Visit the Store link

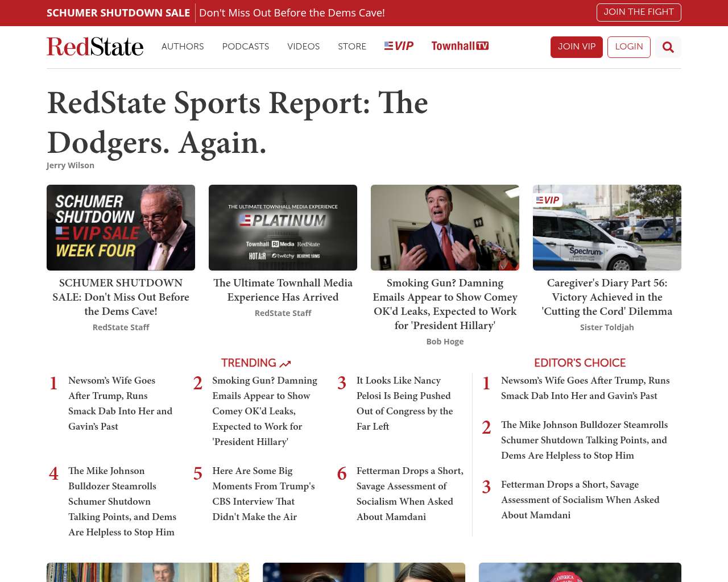click(x=352, y=47)
